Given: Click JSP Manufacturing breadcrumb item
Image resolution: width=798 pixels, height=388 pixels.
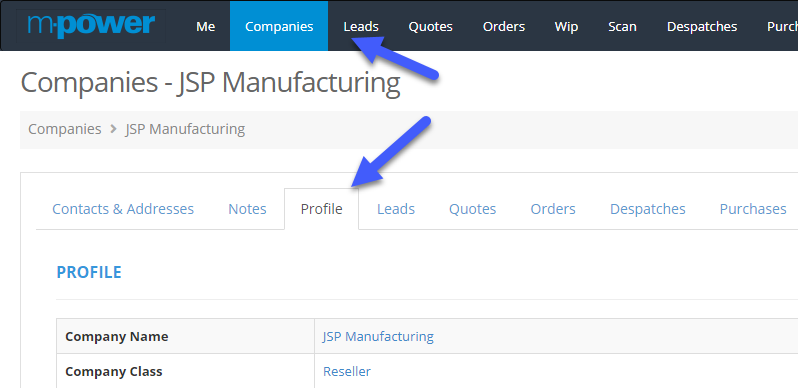Looking at the screenshot, I should click(185, 129).
